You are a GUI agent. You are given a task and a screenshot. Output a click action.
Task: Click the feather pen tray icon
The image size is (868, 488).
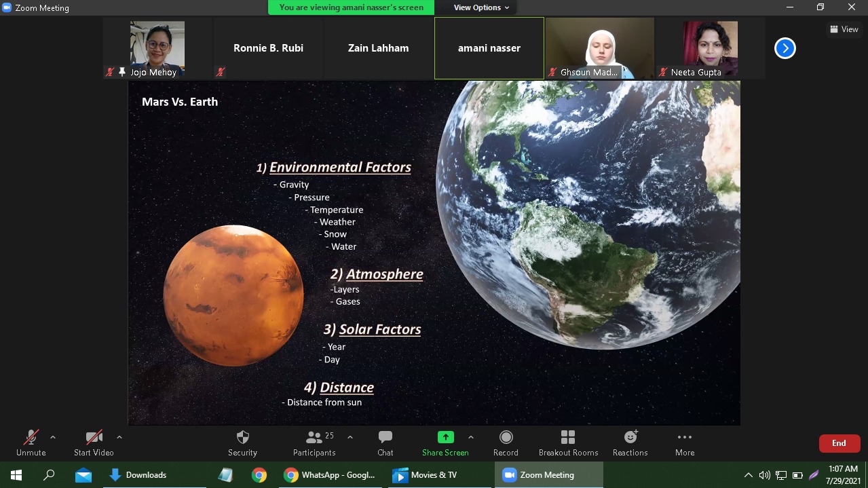pyautogui.click(x=814, y=475)
